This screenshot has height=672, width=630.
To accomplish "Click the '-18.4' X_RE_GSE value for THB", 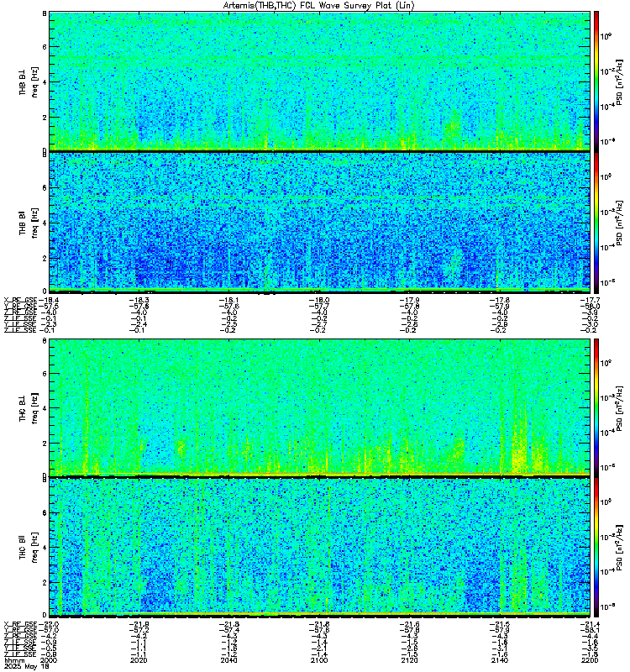I will tap(48, 300).
